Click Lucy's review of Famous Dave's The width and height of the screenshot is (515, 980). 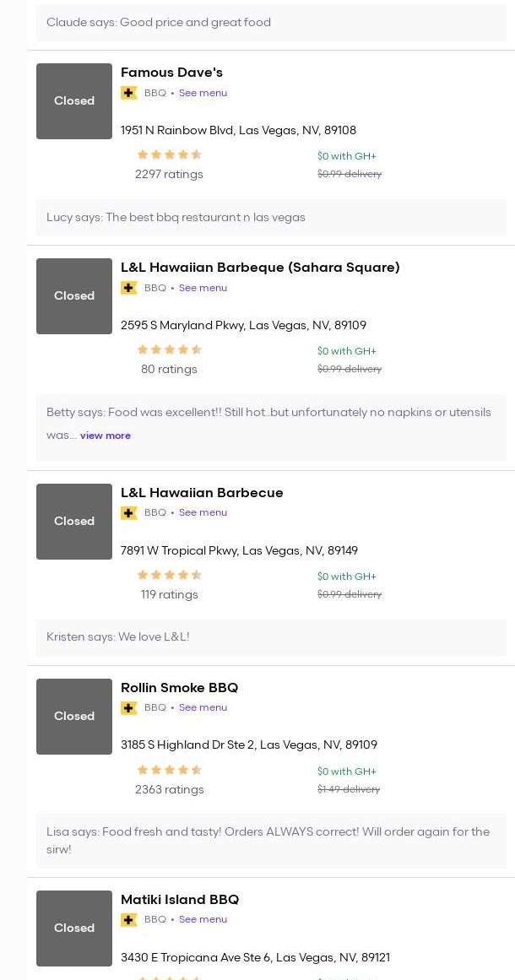click(x=176, y=217)
